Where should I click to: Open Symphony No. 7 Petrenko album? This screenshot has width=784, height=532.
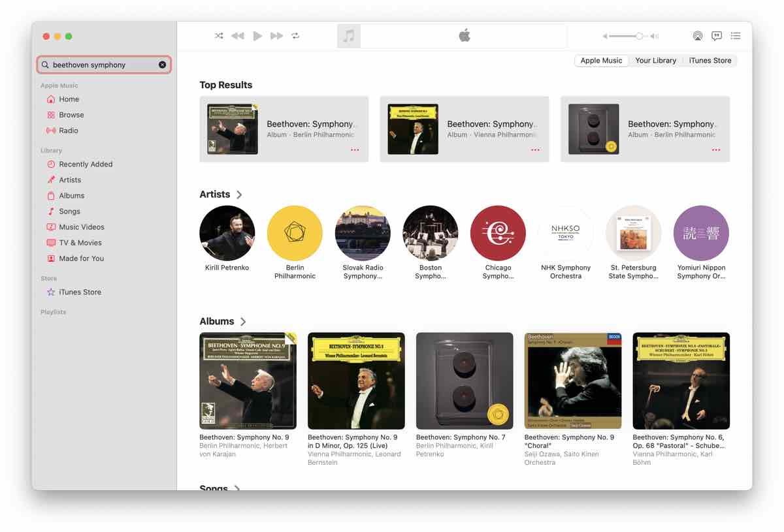coord(465,381)
